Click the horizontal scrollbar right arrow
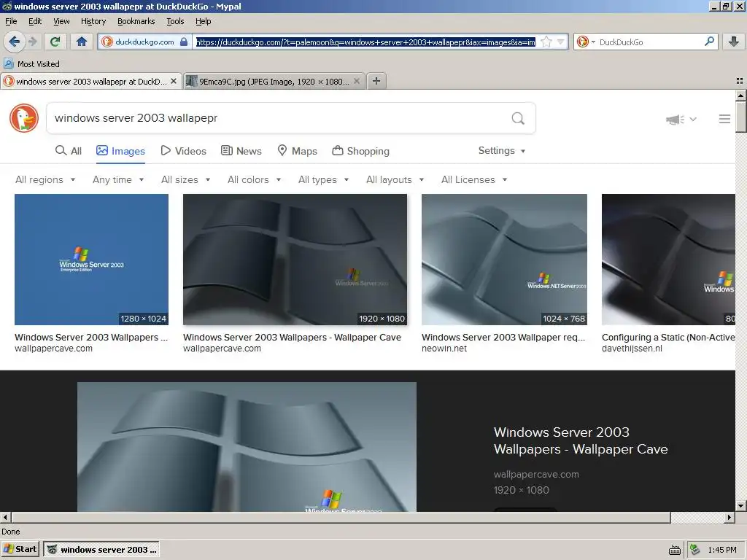747x560 pixels. tap(729, 517)
